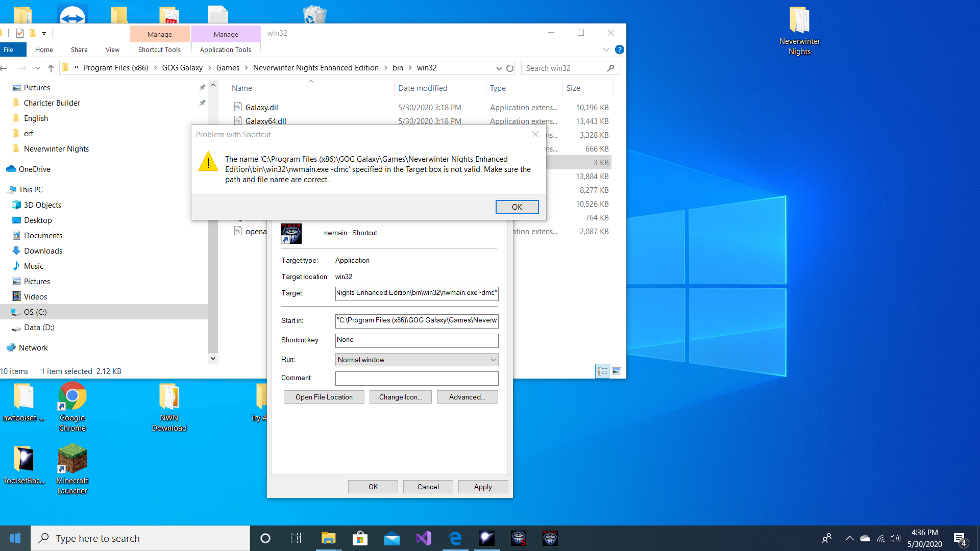
Task: Open recent locations dropdown arrow
Action: point(38,68)
